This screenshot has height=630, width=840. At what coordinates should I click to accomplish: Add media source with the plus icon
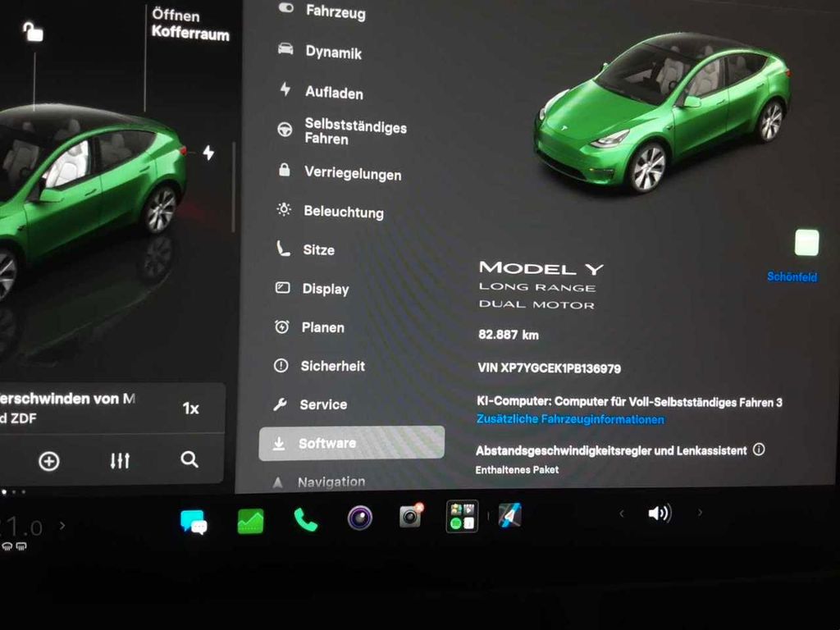(48, 461)
